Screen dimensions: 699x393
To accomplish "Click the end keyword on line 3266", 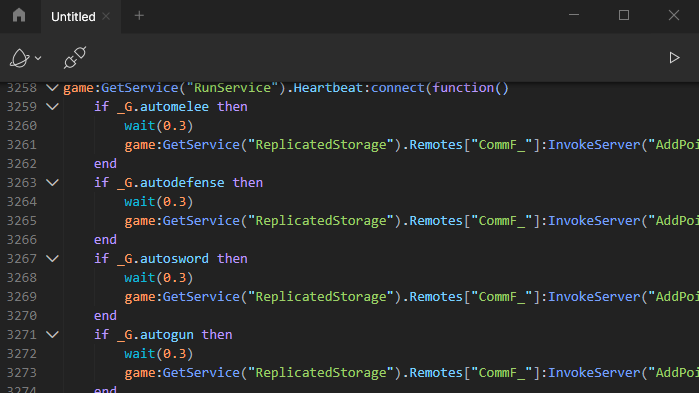I will tap(105, 240).
